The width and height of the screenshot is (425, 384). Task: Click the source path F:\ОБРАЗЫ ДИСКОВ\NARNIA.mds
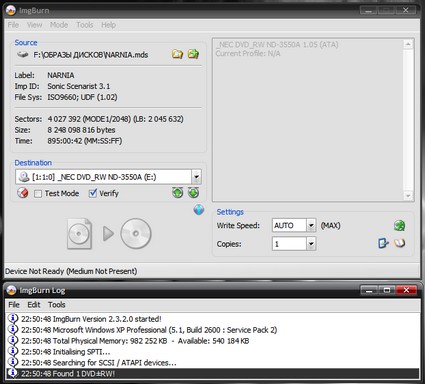click(x=91, y=55)
